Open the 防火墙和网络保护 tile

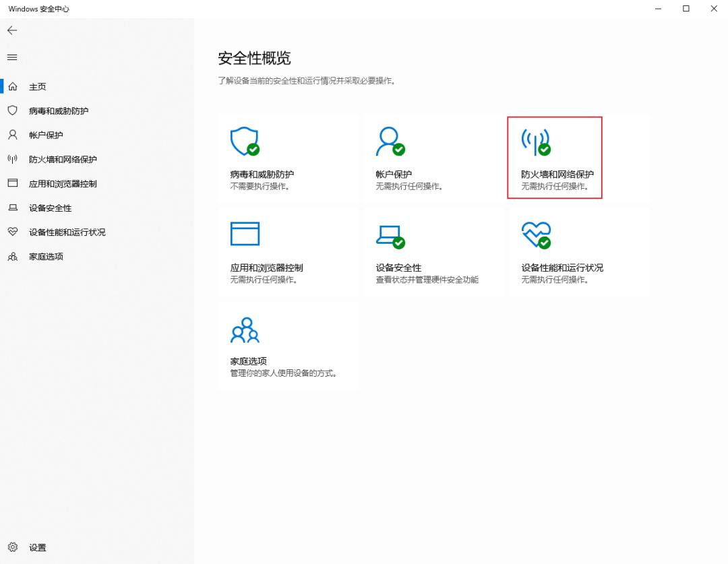(x=554, y=157)
